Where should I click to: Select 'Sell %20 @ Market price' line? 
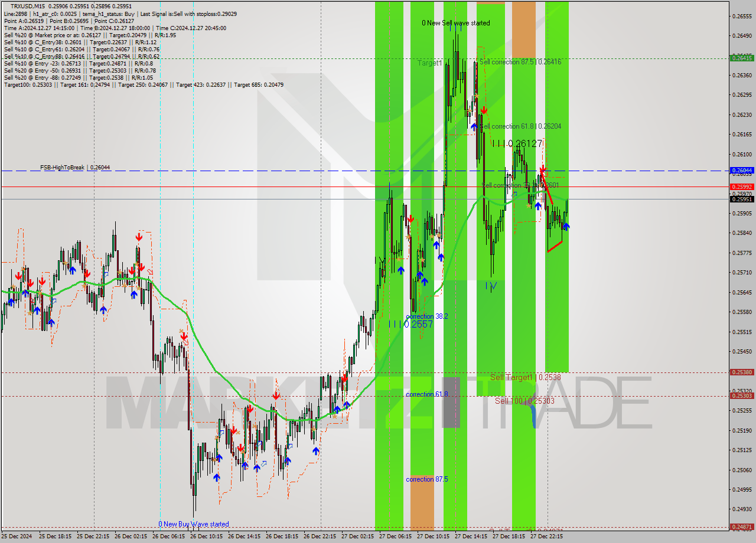[89, 35]
